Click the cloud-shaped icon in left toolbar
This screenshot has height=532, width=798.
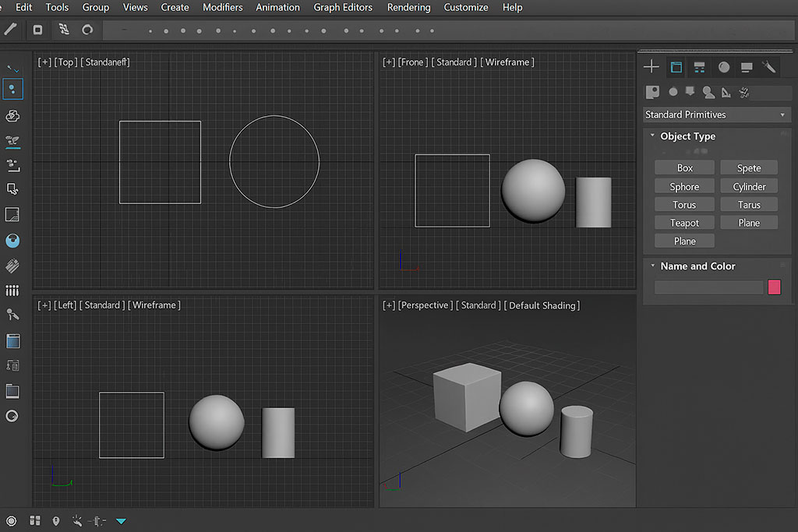click(x=12, y=116)
